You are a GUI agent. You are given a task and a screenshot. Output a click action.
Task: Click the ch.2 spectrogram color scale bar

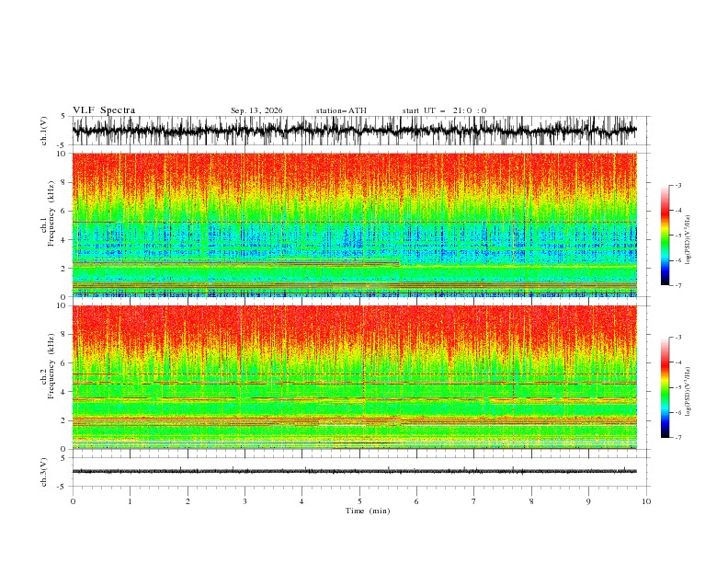coord(665,387)
